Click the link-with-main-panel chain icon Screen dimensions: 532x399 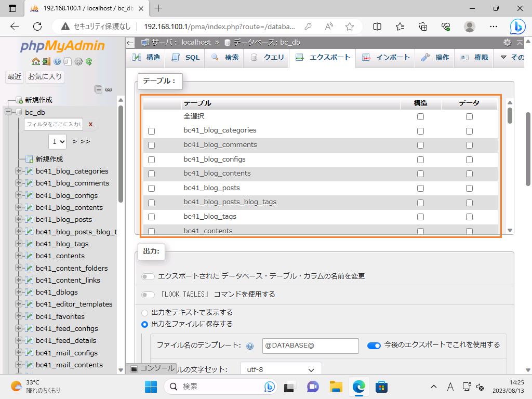click(x=109, y=89)
